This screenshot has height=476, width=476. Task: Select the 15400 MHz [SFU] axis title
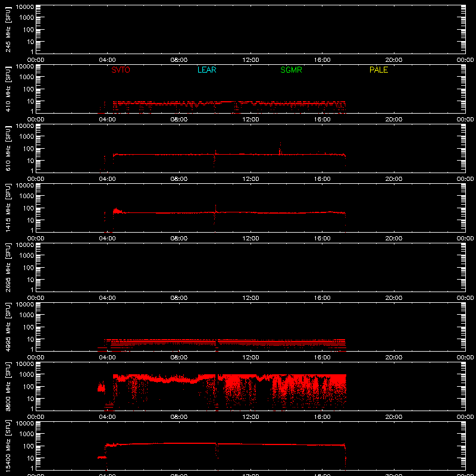pyautogui.click(x=8, y=446)
